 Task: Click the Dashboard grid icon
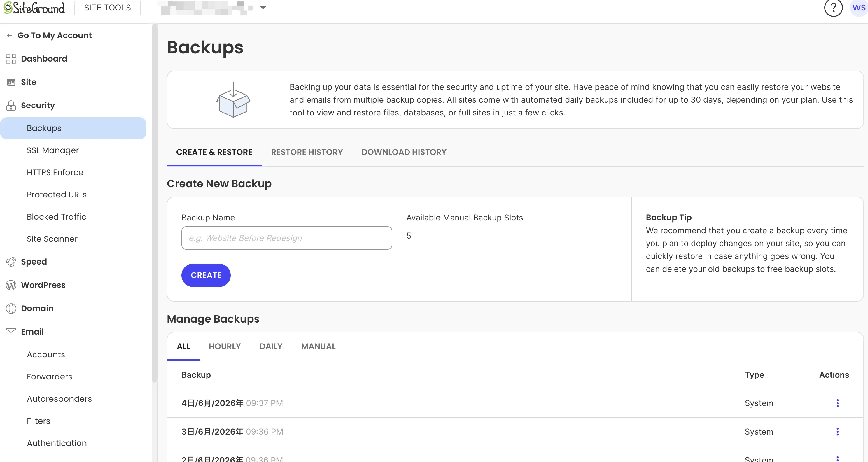click(11, 59)
